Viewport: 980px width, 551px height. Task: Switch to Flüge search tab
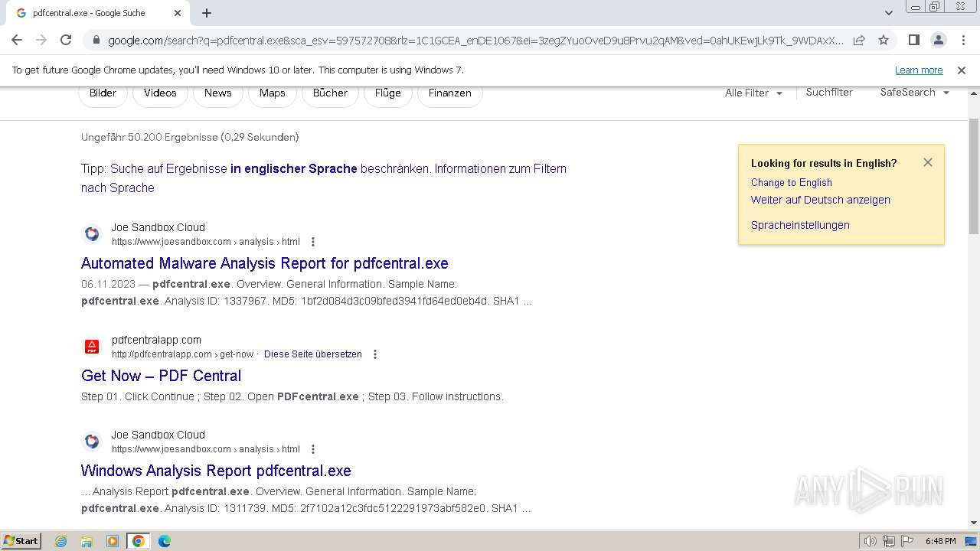coord(387,93)
